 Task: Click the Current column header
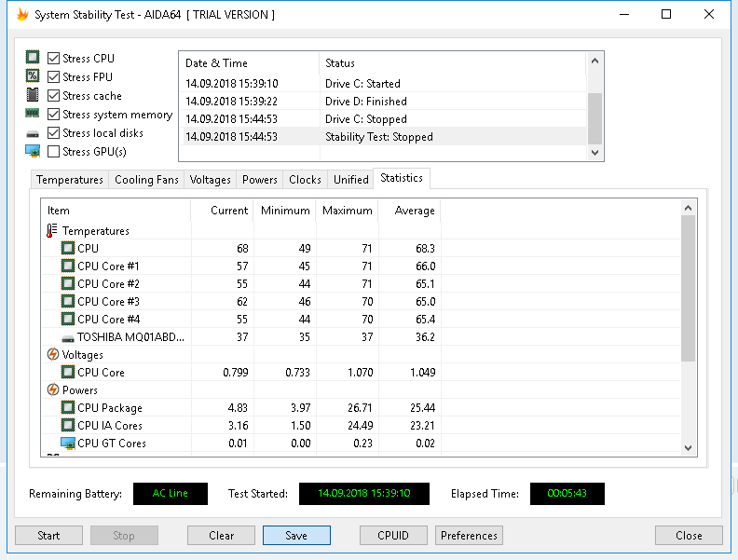point(222,211)
